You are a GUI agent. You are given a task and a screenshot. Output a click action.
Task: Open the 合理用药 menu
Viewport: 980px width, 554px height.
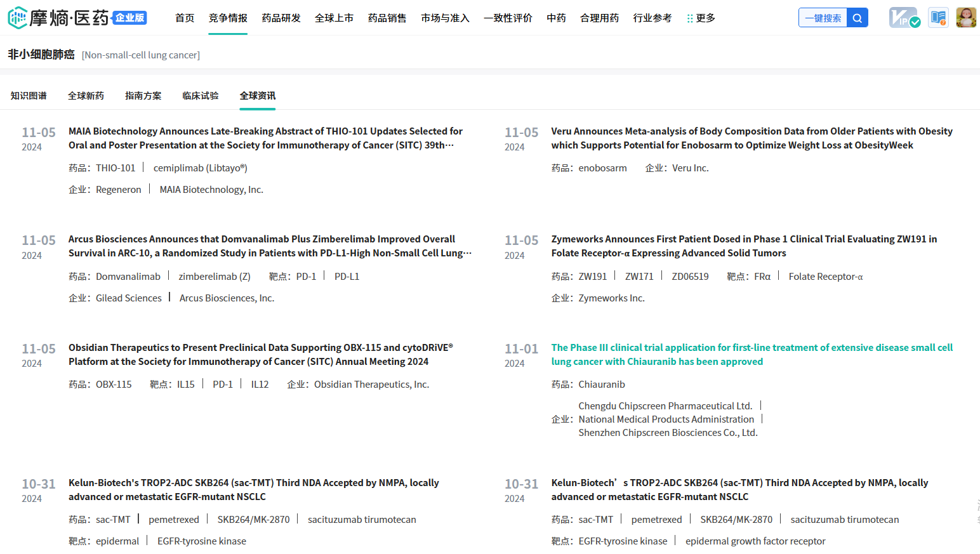pyautogui.click(x=599, y=18)
